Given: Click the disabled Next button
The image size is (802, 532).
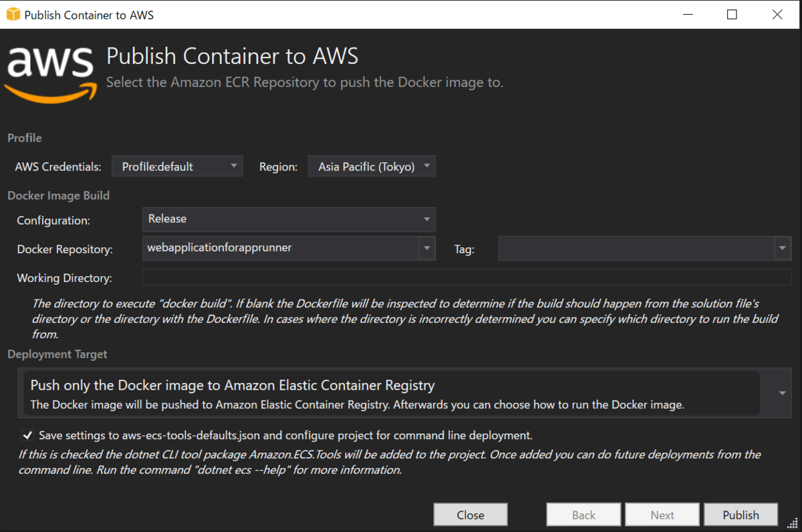Looking at the screenshot, I should pos(662,515).
